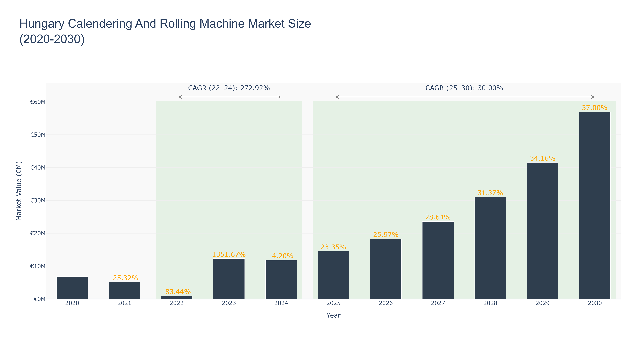Click the 37.00% growth label
644x345 pixels.
[595, 108]
